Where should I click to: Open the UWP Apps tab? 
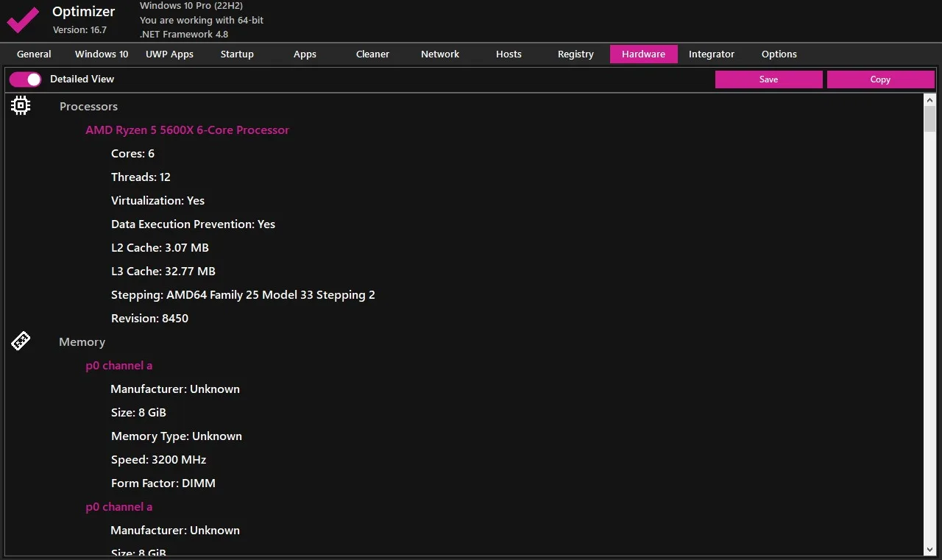pos(169,54)
